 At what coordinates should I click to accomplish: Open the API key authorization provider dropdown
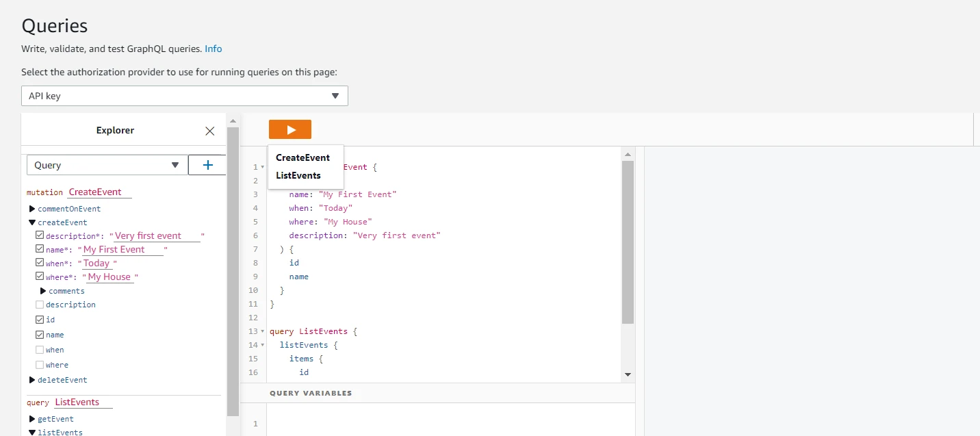pos(185,96)
